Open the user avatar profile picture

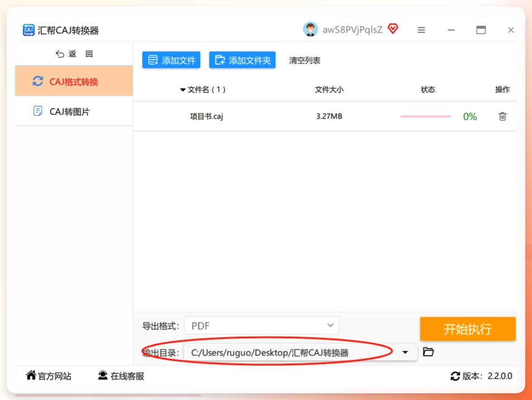(310, 30)
